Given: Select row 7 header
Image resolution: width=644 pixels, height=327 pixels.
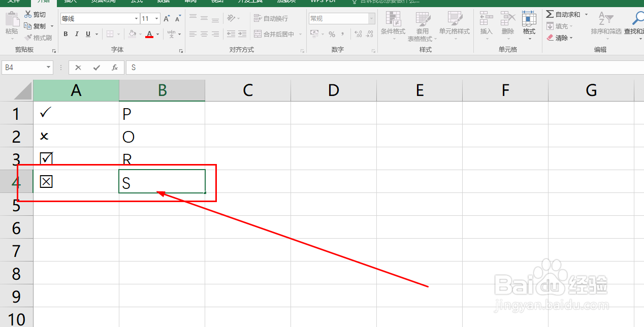Looking at the screenshot, I should click(16, 250).
